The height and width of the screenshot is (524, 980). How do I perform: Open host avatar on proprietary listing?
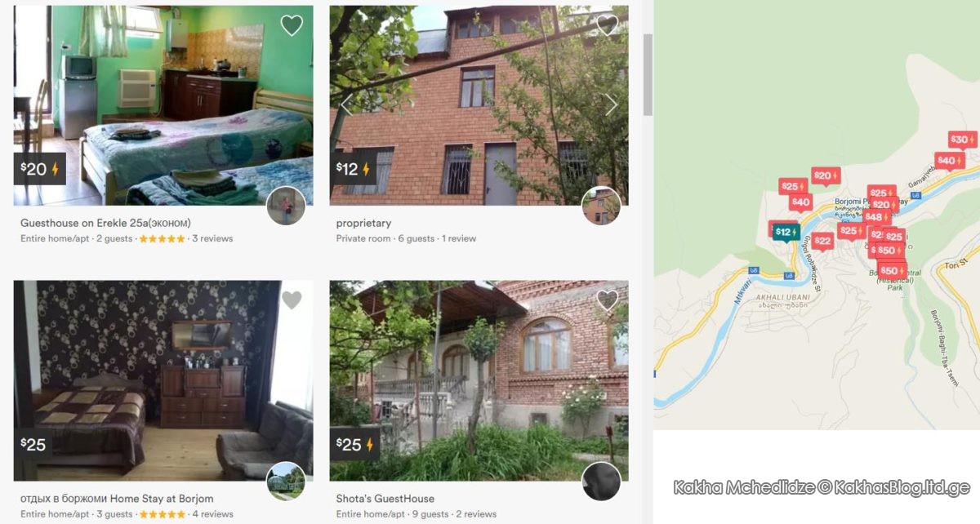pyautogui.click(x=601, y=206)
